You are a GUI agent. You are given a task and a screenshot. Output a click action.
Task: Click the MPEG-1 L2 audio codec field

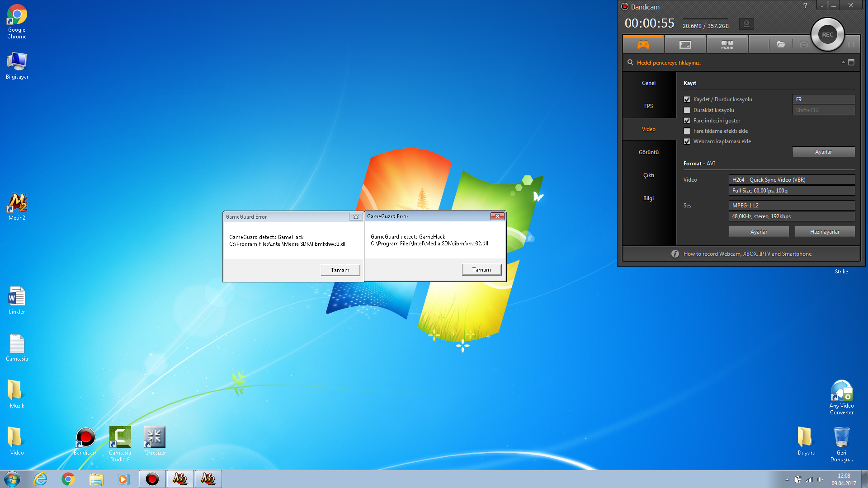(792, 206)
